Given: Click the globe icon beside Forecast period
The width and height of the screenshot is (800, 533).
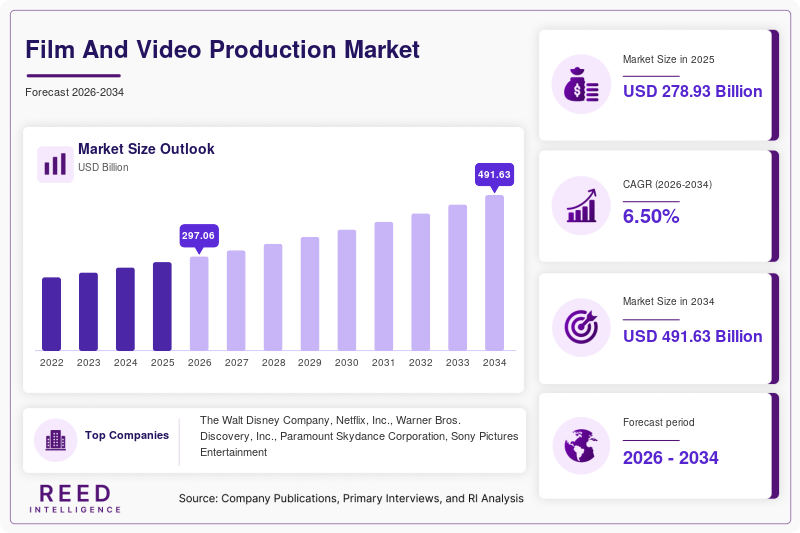Looking at the screenshot, I should [581, 446].
